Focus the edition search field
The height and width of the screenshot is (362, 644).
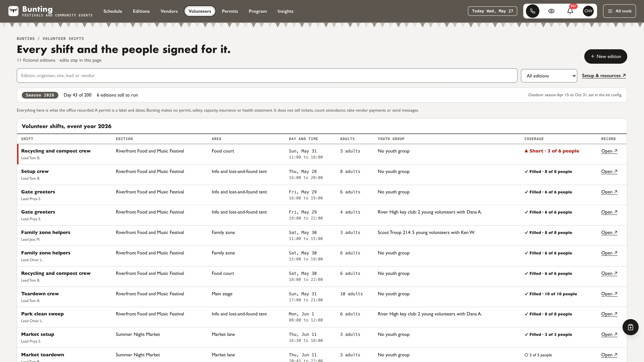(267, 76)
